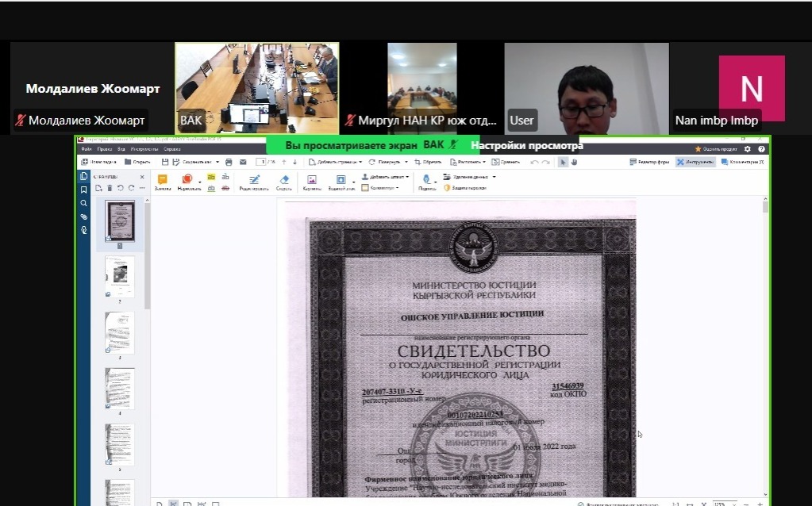Image resolution: width=812 pixels, height=506 pixels.
Task: Open the Вид menu
Action: click(x=121, y=149)
